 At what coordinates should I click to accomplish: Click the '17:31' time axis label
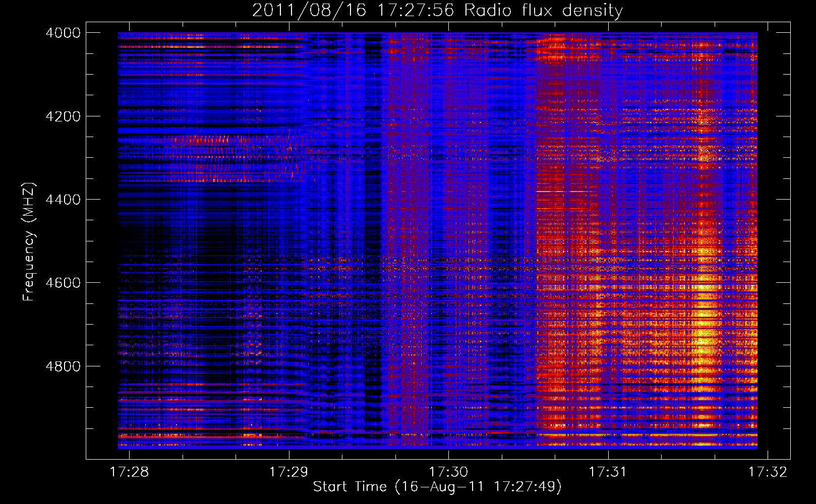608,472
